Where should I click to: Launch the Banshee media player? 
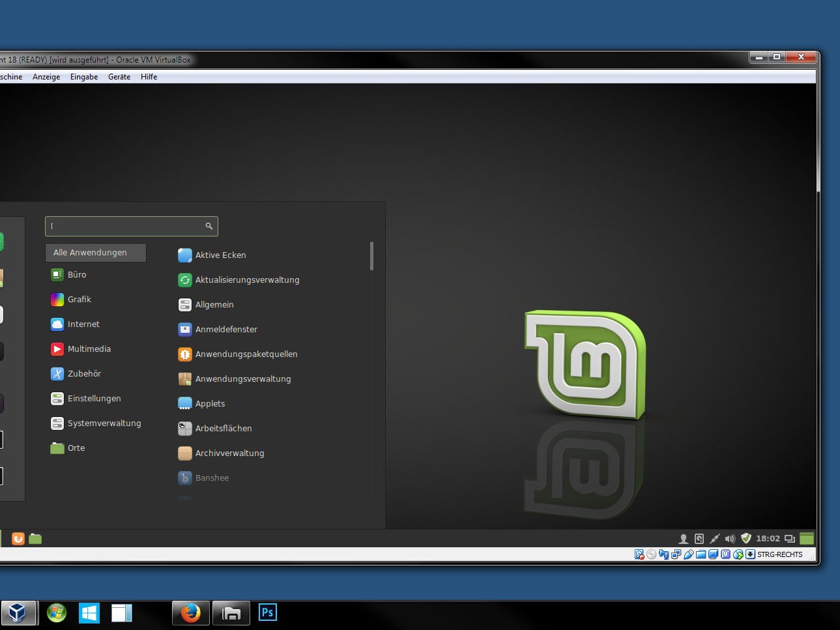[x=203, y=478]
